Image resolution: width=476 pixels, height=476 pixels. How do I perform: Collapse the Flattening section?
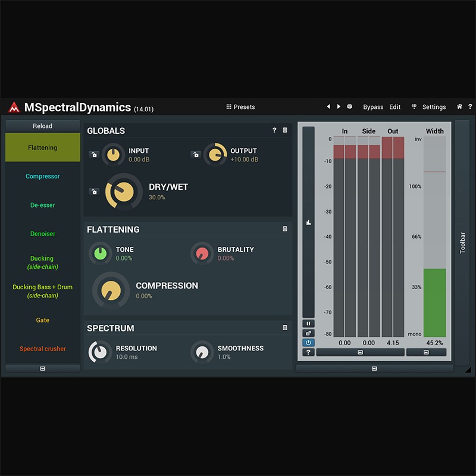click(x=285, y=229)
